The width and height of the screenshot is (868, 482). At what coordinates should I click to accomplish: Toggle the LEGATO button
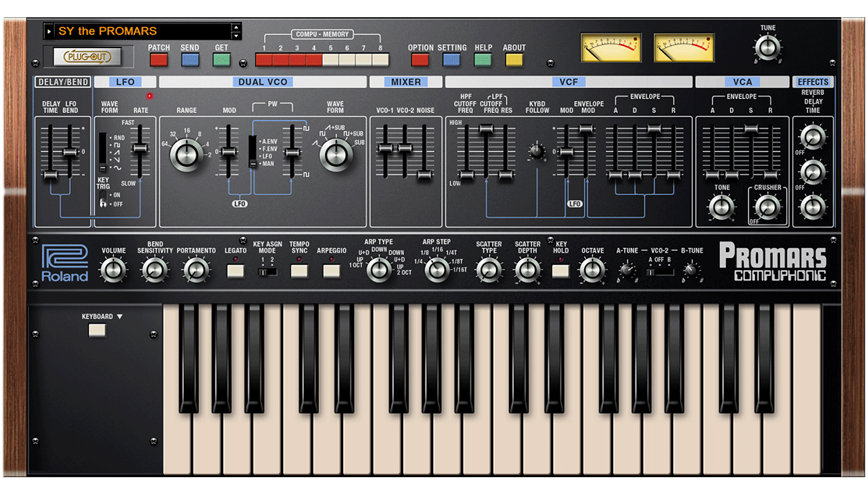[x=236, y=271]
